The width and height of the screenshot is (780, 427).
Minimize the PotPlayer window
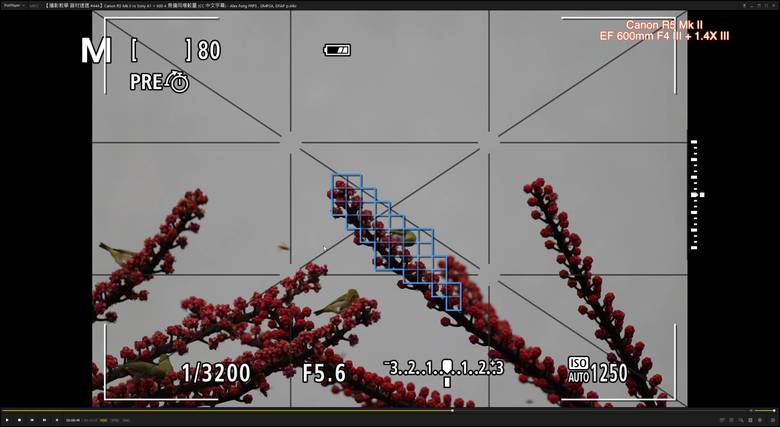(752, 6)
